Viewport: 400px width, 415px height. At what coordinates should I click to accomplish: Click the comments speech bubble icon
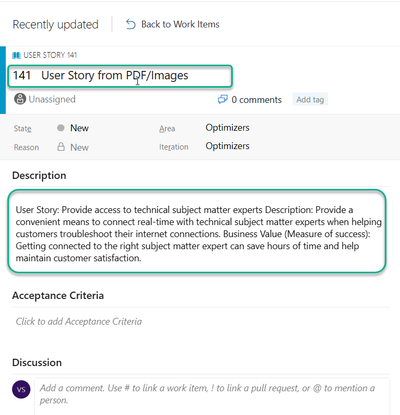tap(222, 99)
